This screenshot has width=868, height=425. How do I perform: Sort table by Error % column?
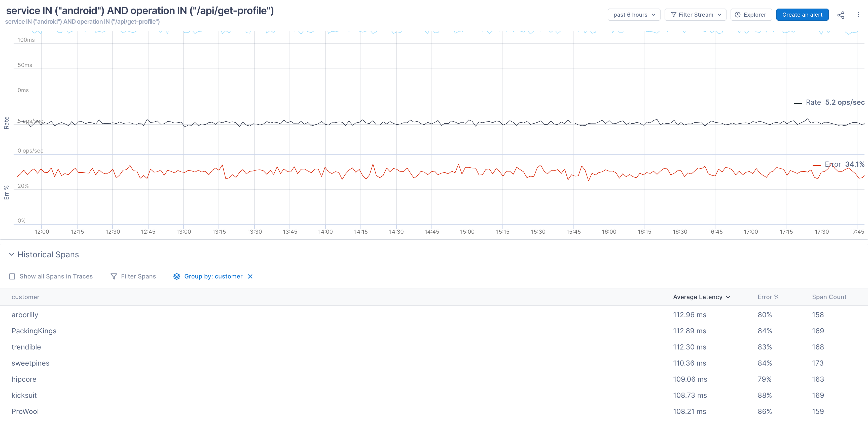point(768,297)
